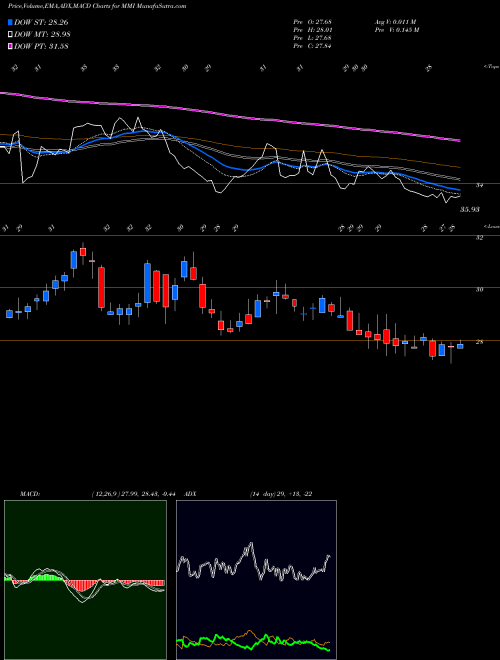
Task: Click the '<Tops' label at right edge
Action: [x=491, y=67]
